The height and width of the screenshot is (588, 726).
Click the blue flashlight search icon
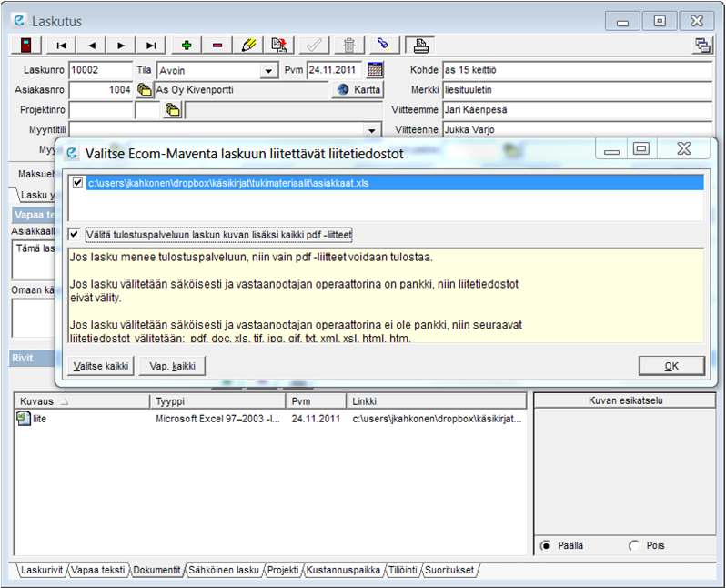point(383,45)
